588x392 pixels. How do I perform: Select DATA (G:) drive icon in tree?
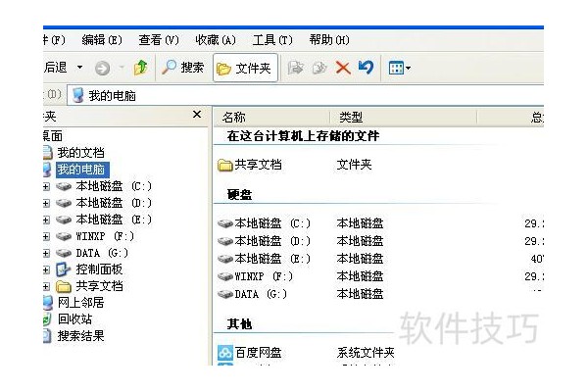click(x=64, y=253)
